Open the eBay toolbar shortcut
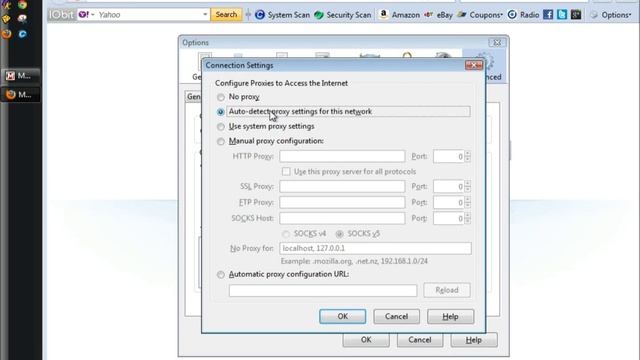The width and height of the screenshot is (640, 360). coord(438,15)
